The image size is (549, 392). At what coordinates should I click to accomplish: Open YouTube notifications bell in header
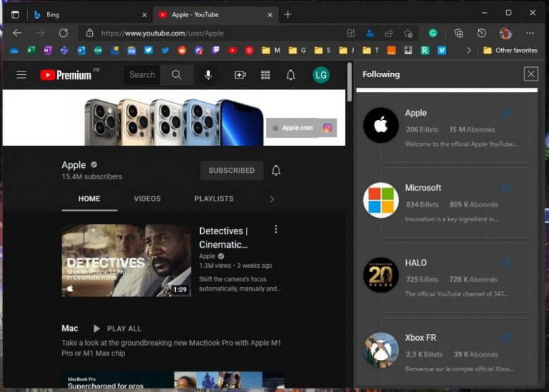291,75
